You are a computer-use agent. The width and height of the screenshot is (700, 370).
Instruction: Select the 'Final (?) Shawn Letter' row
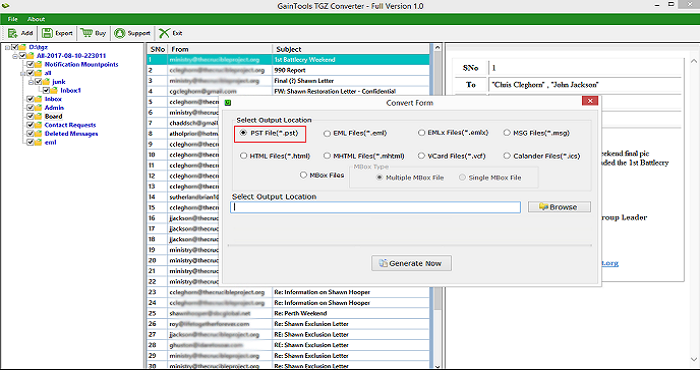(x=288, y=81)
